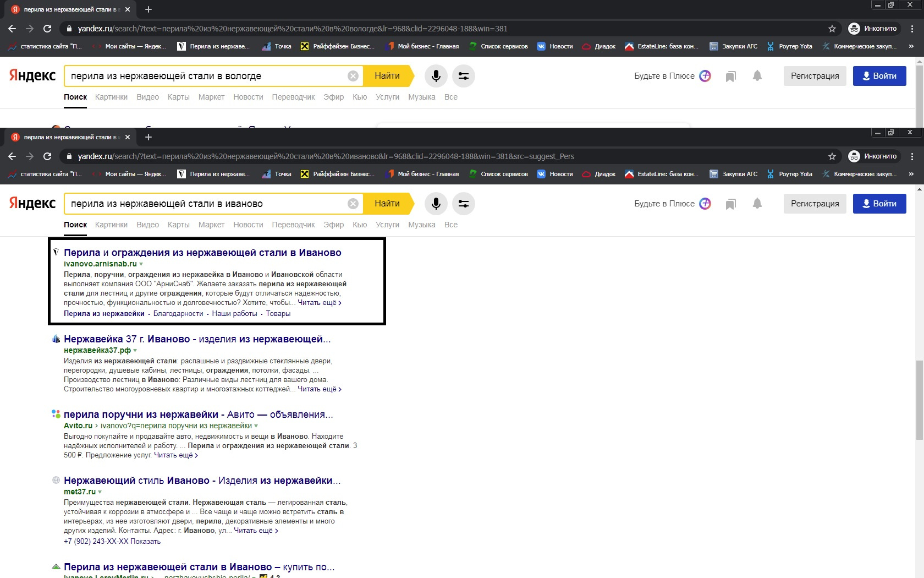Screen dimensions: 924x578
Task: Open the Новости tab in the Вологда window
Action: 248,97
